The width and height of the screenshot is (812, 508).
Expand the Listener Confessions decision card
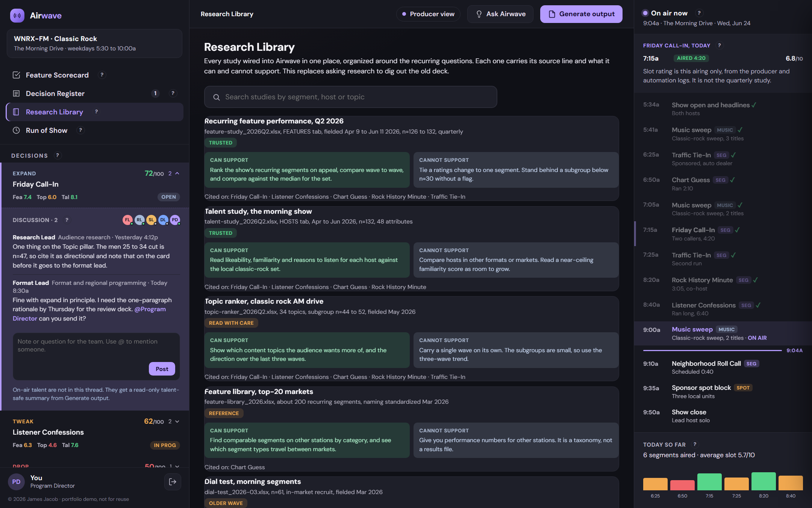pyautogui.click(x=177, y=421)
